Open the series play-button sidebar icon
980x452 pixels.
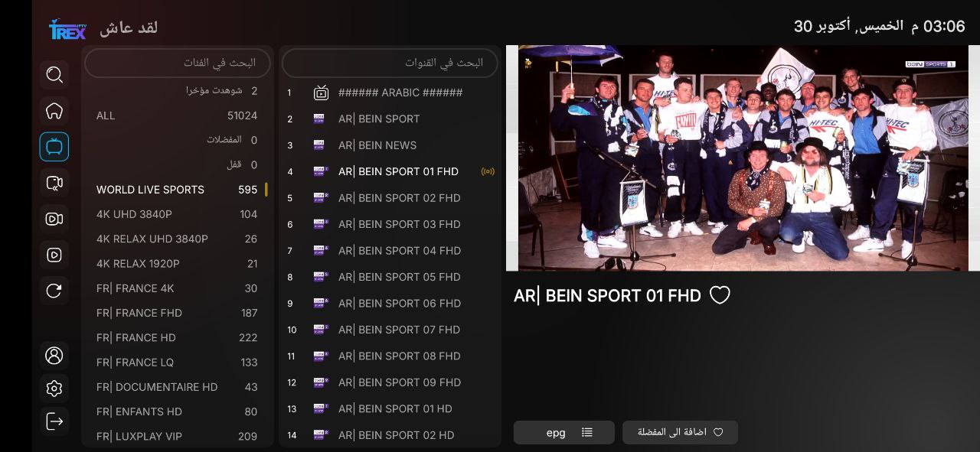(54, 255)
